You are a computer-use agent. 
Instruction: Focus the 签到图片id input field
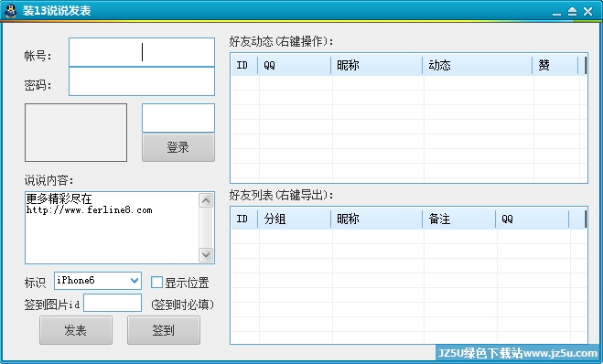pos(113,303)
